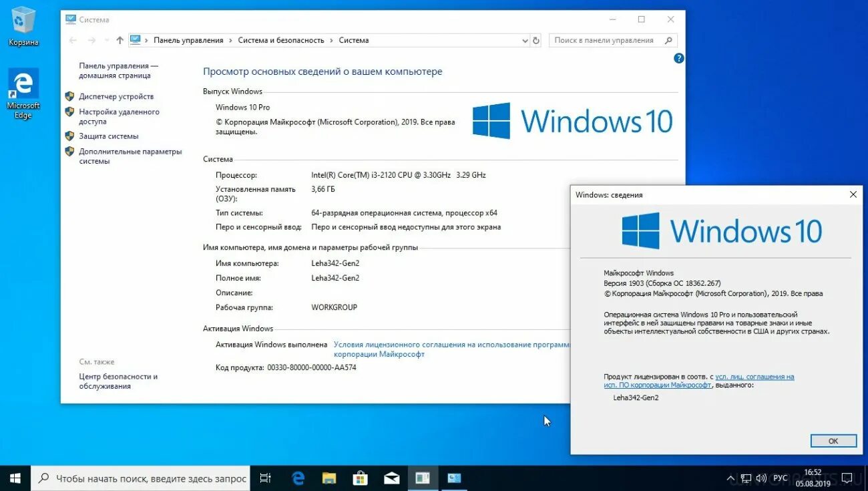Open File Explorer from the taskbar

[329, 478]
